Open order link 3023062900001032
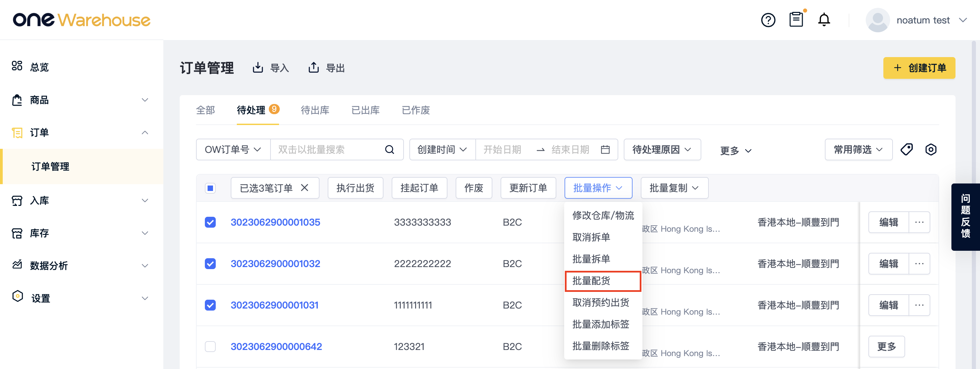This screenshot has height=369, width=980. [275, 263]
